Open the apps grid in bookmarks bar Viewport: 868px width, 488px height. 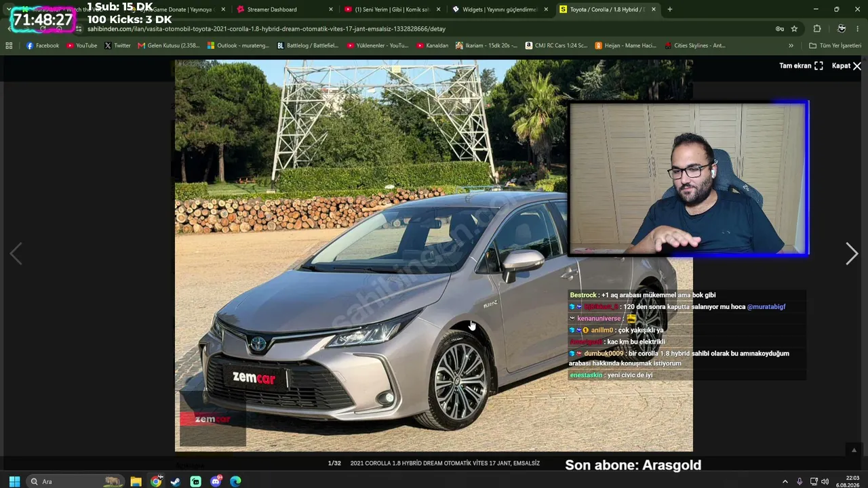(9, 45)
